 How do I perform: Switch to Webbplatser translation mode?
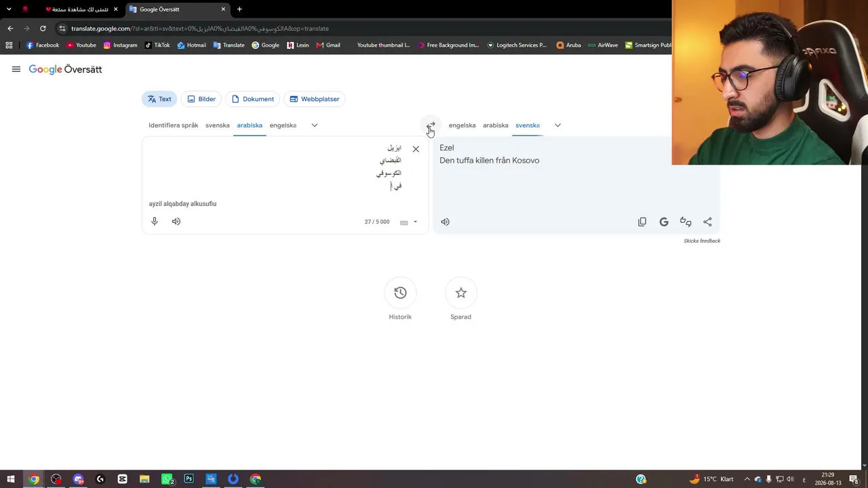click(x=315, y=99)
